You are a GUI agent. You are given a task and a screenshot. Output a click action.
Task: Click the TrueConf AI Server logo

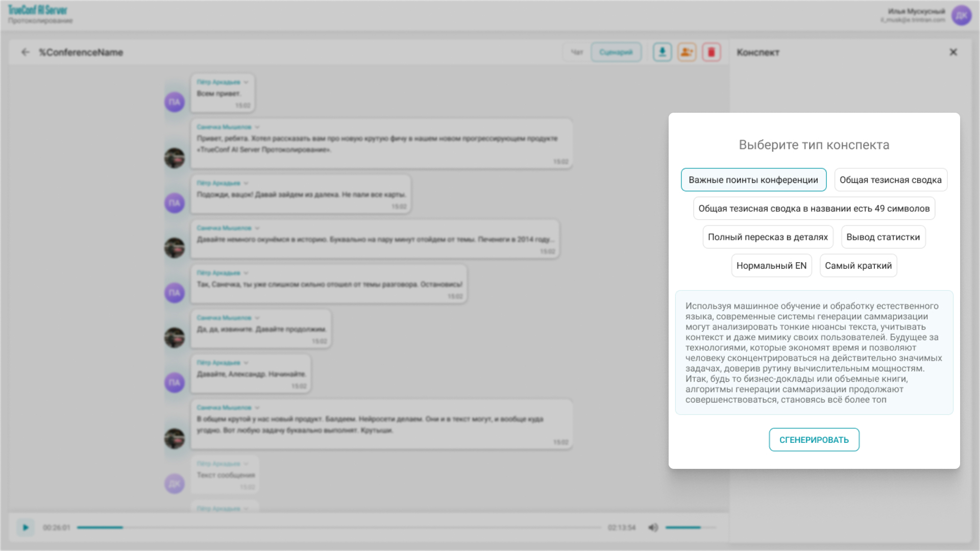(38, 10)
